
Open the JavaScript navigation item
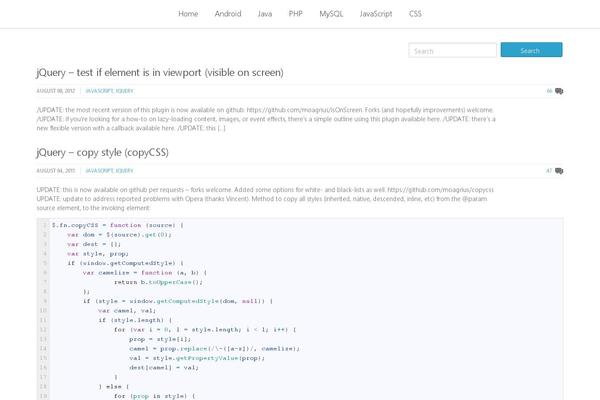tap(376, 14)
